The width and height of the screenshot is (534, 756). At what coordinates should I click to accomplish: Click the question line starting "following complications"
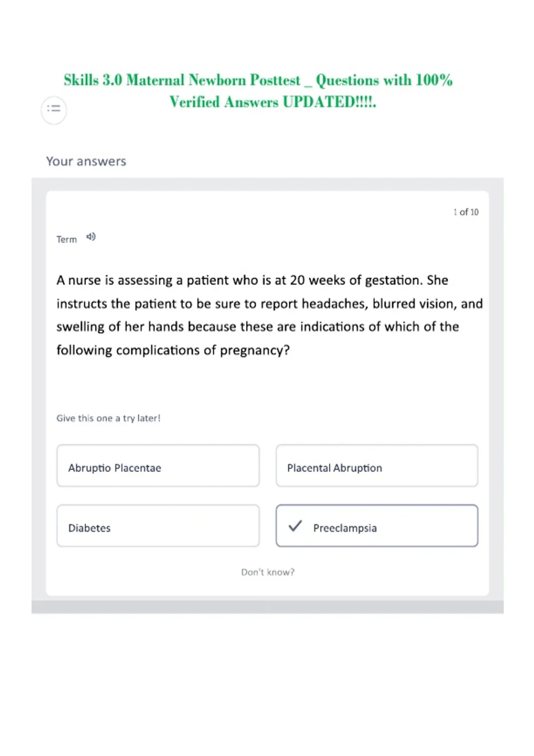pos(173,350)
